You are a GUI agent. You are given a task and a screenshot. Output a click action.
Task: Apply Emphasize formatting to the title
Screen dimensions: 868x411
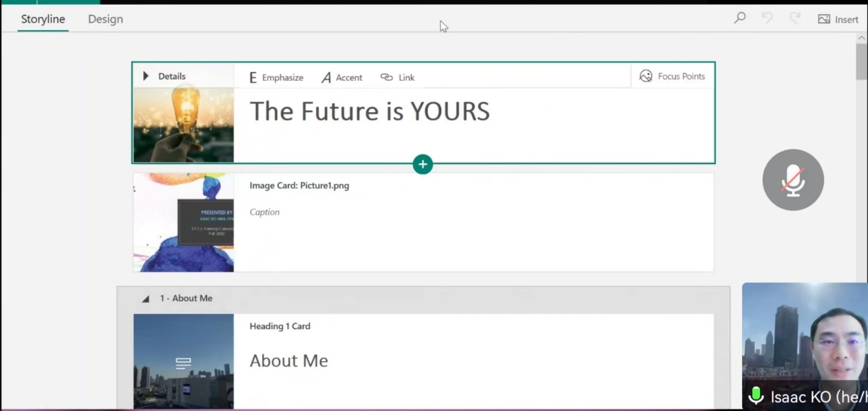pos(276,77)
